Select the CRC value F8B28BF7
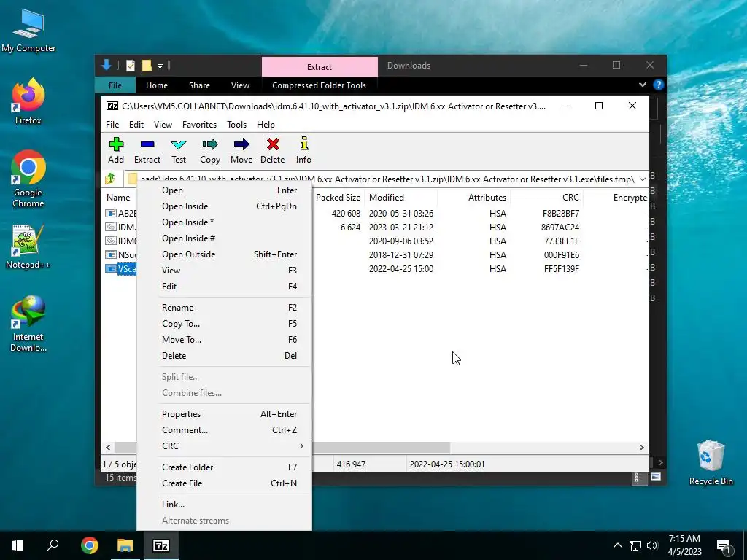Image resolution: width=747 pixels, height=560 pixels. (561, 214)
